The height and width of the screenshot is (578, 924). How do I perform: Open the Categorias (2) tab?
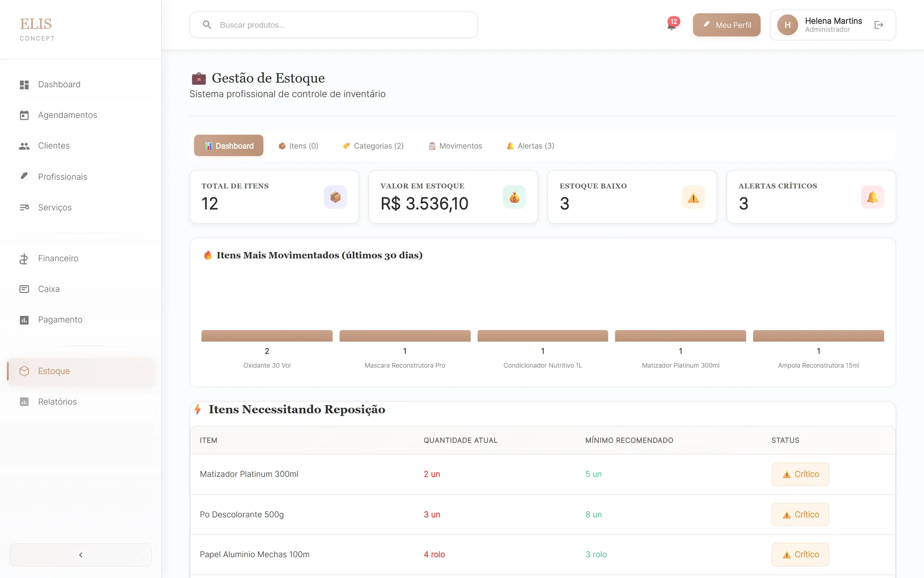point(373,146)
